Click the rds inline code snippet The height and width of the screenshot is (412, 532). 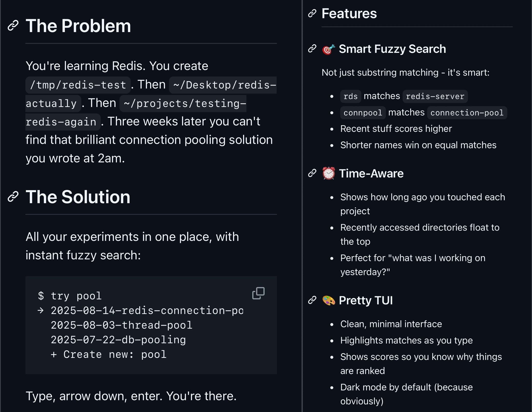350,96
